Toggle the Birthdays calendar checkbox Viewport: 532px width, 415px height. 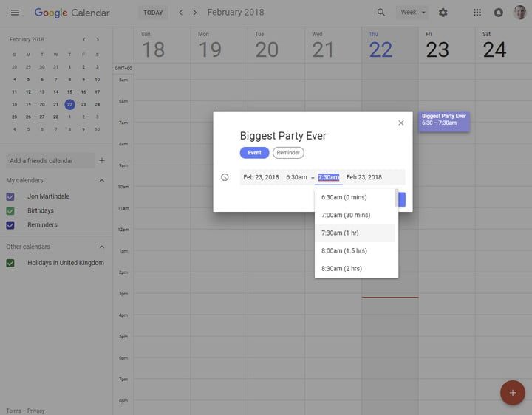point(10,210)
